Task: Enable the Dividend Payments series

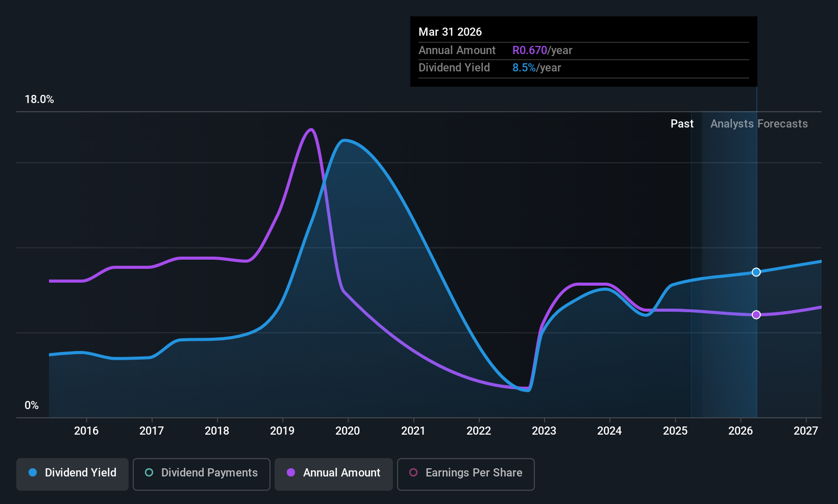Action: (x=201, y=473)
